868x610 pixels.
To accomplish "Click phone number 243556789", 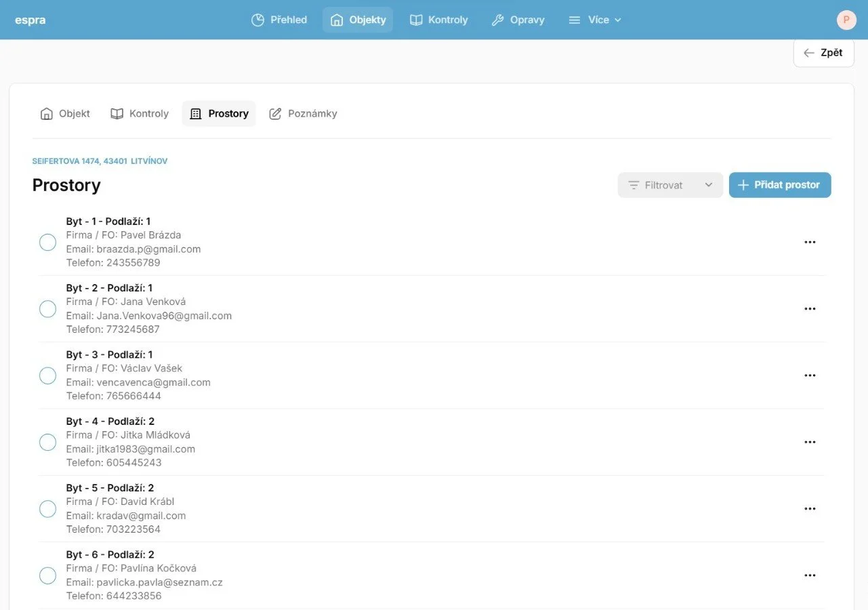I will 133,263.
